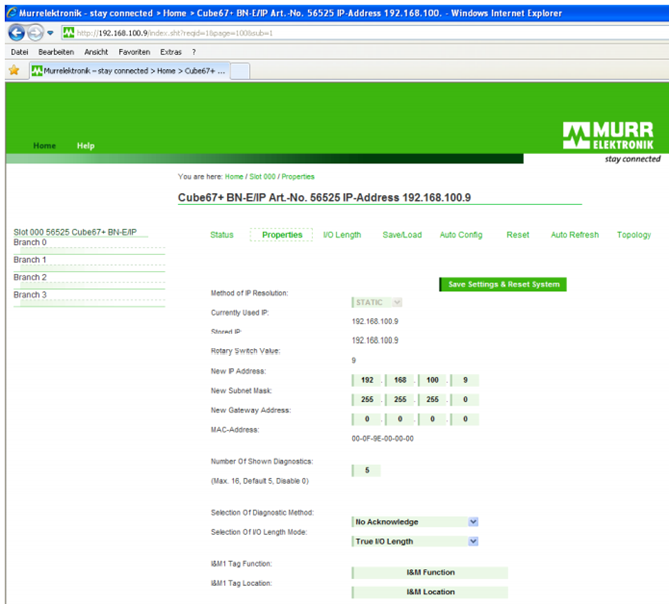Click the address bar URL field

coord(367,33)
